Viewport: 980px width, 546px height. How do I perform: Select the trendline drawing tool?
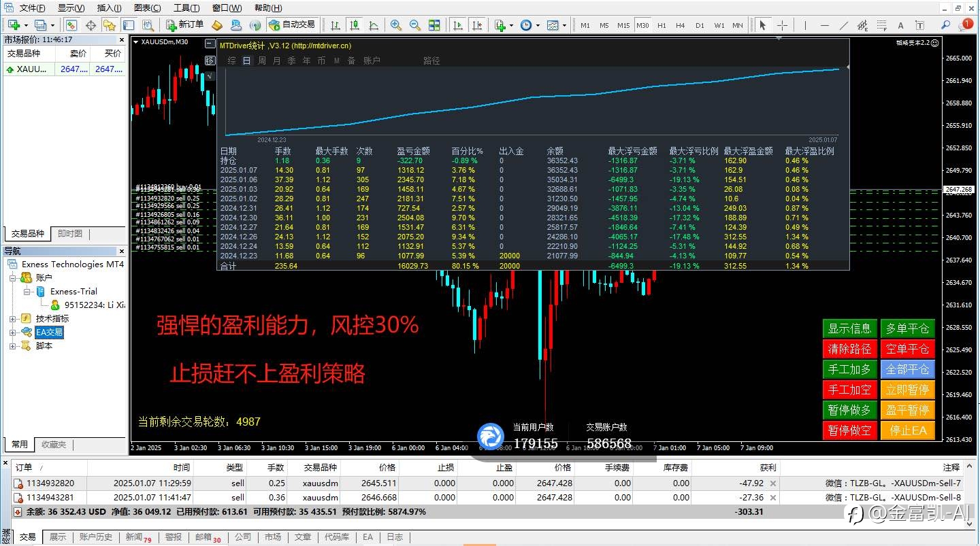(x=844, y=25)
